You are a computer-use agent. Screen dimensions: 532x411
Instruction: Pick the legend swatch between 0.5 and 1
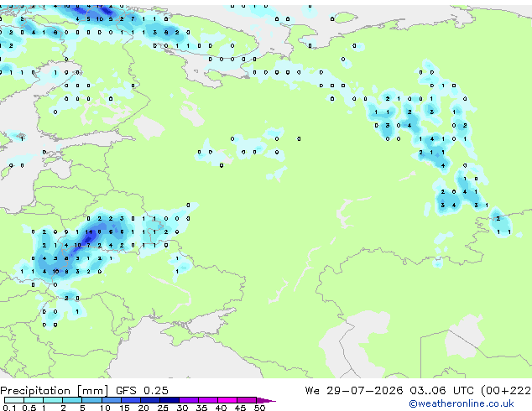pyautogui.click(x=34, y=400)
